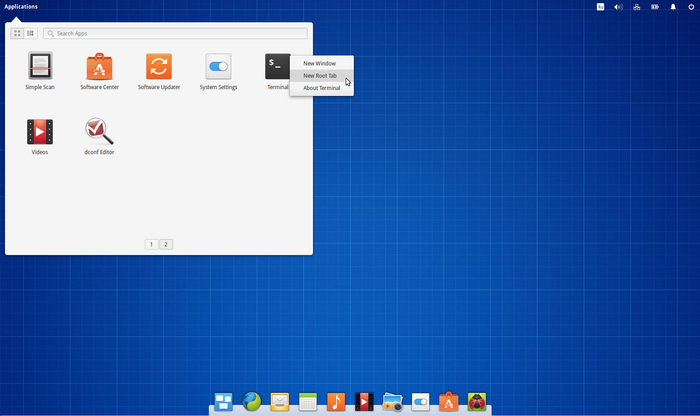Launch the web browser from the dock
700x416 pixels.
(251, 402)
